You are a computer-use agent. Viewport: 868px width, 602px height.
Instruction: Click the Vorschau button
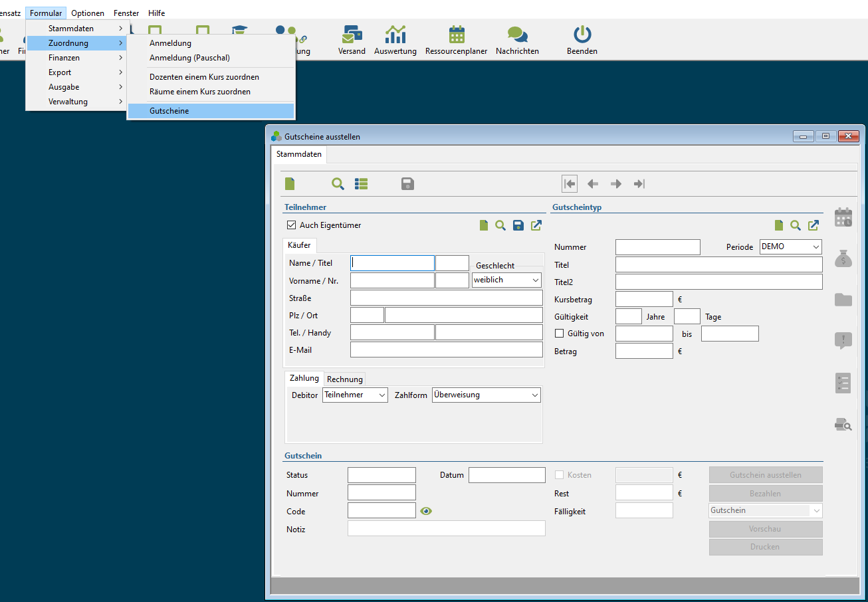click(766, 529)
